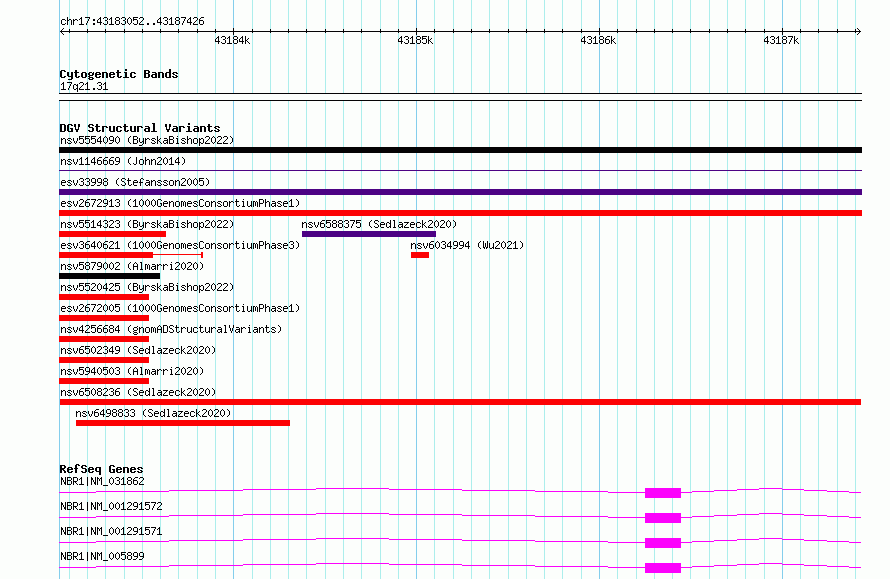The height and width of the screenshot is (579, 890).
Task: Click the red bar of esv2672913
Action: click(460, 213)
